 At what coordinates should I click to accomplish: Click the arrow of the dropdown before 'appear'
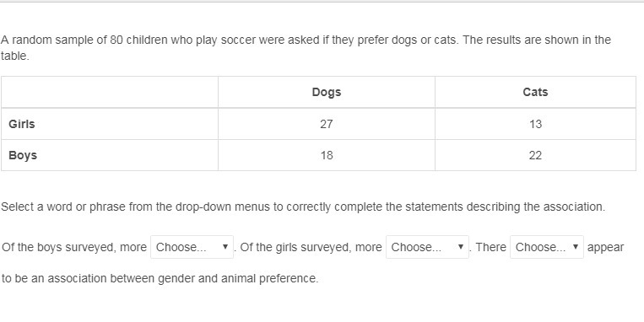click(x=576, y=247)
